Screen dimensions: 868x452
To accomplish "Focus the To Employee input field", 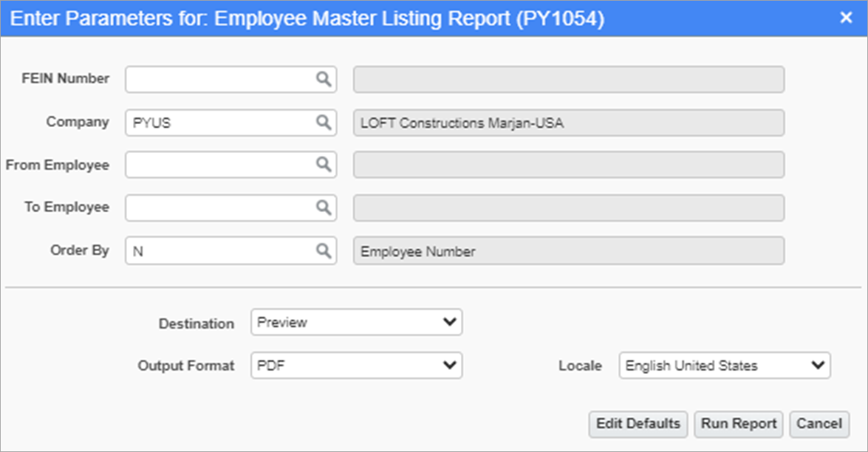I will click(x=230, y=208).
